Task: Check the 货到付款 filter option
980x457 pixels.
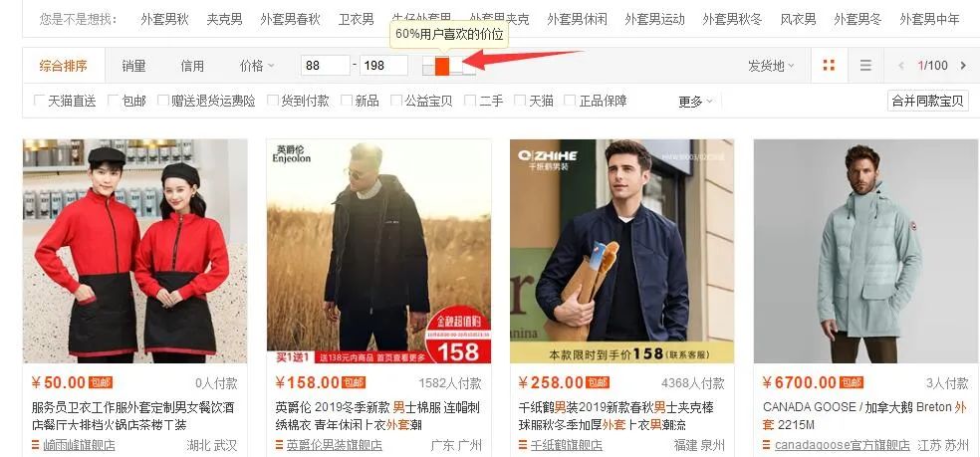Action: point(273,100)
